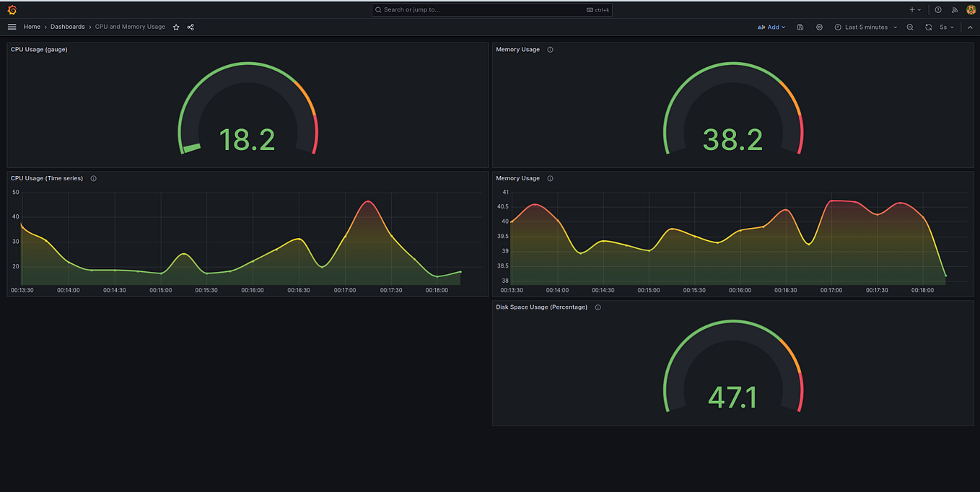The width and height of the screenshot is (980, 492).
Task: Show CPU Usage time series panel description
Action: [93, 178]
